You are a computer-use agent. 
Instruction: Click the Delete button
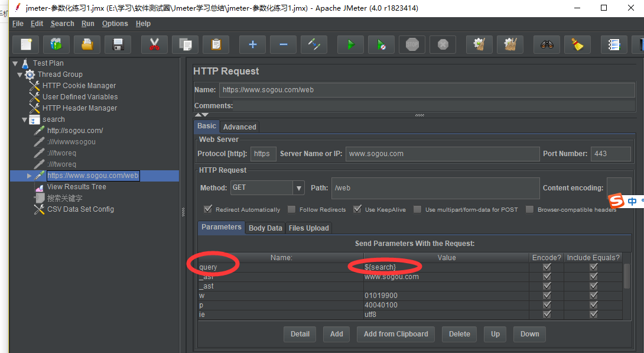(459, 334)
